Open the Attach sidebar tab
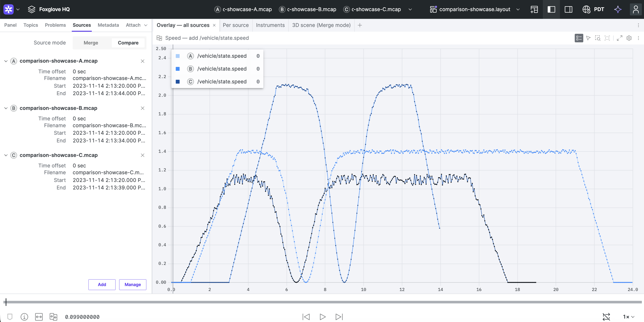Screen dimensions: 644x322 (x=133, y=25)
